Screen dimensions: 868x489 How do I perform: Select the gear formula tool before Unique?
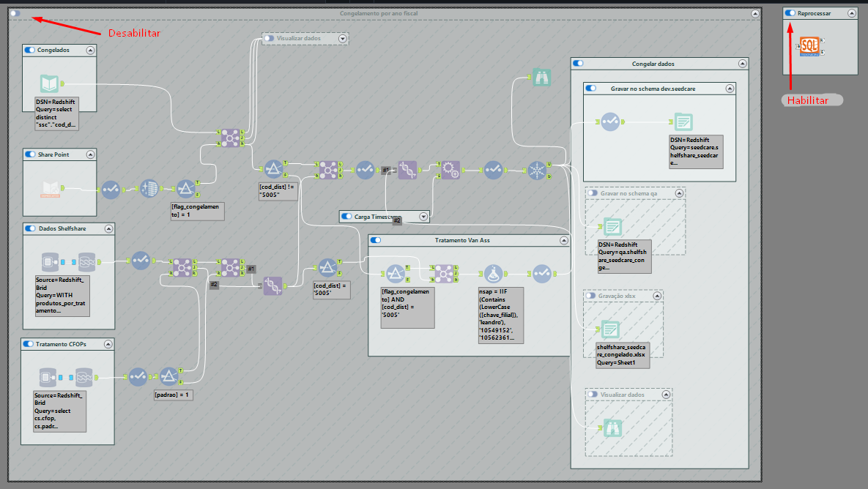pyautogui.click(x=450, y=170)
